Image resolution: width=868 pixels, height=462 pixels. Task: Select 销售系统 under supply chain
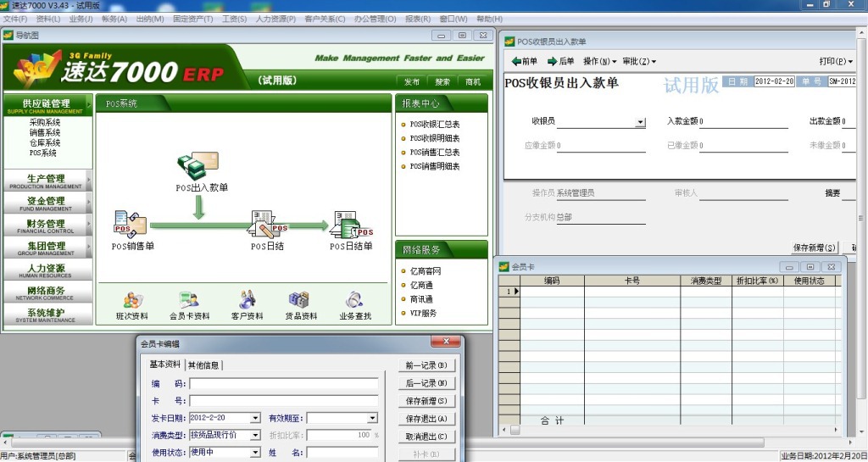tap(45, 133)
